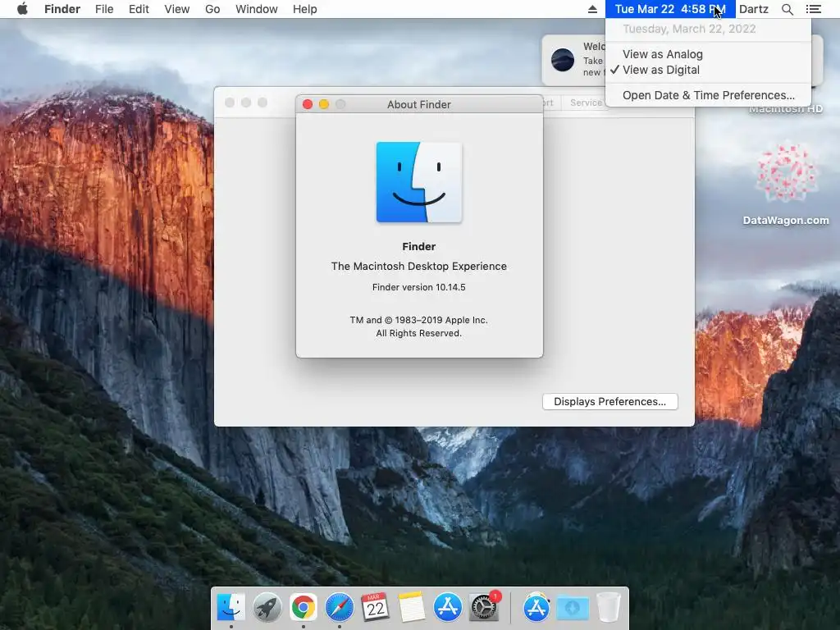Open Calendar in the Dock
Viewport: 840px width, 630px height.
tap(375, 607)
